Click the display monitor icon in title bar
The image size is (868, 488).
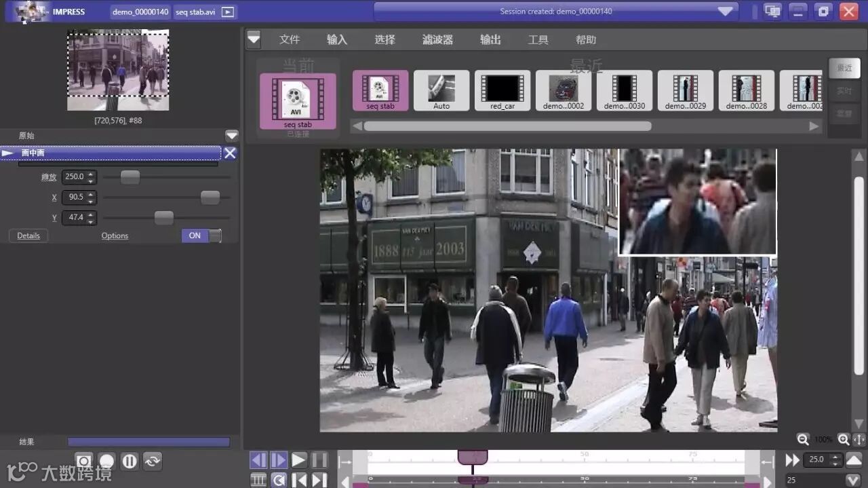coord(772,11)
